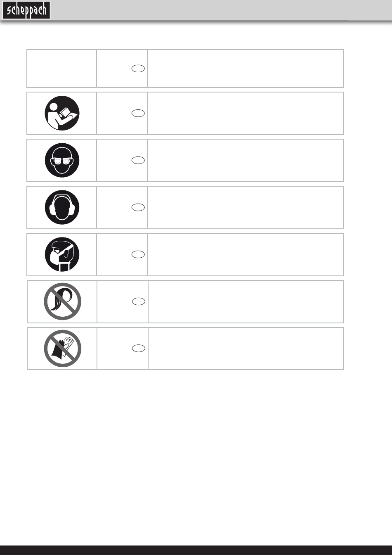Select the oval beside the long hair symbol

139,302
